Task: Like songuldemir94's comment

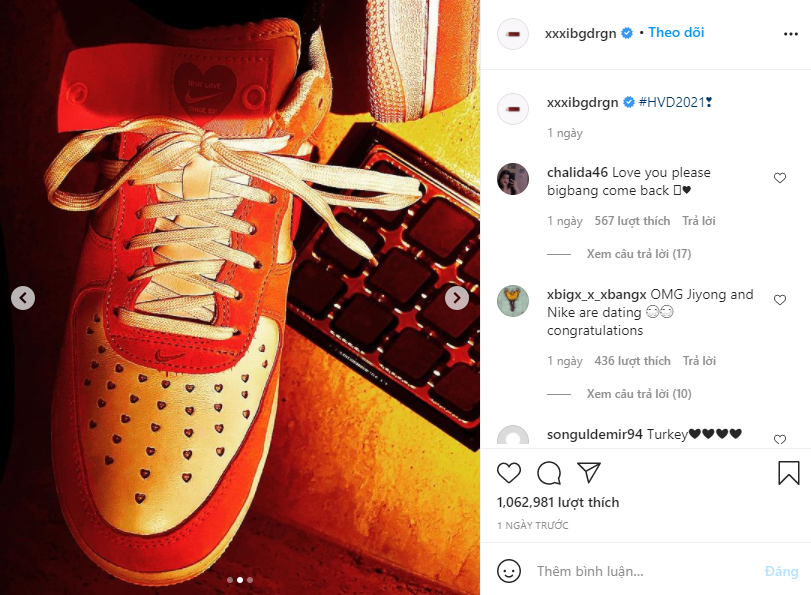Action: click(779, 440)
